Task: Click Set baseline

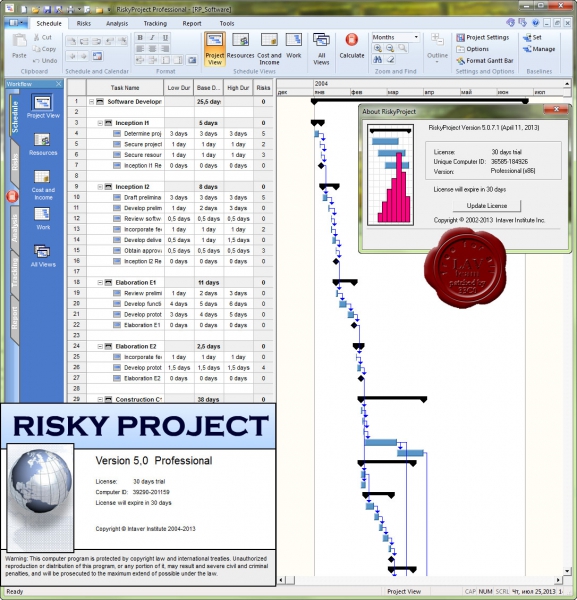Action: pyautogui.click(x=533, y=37)
